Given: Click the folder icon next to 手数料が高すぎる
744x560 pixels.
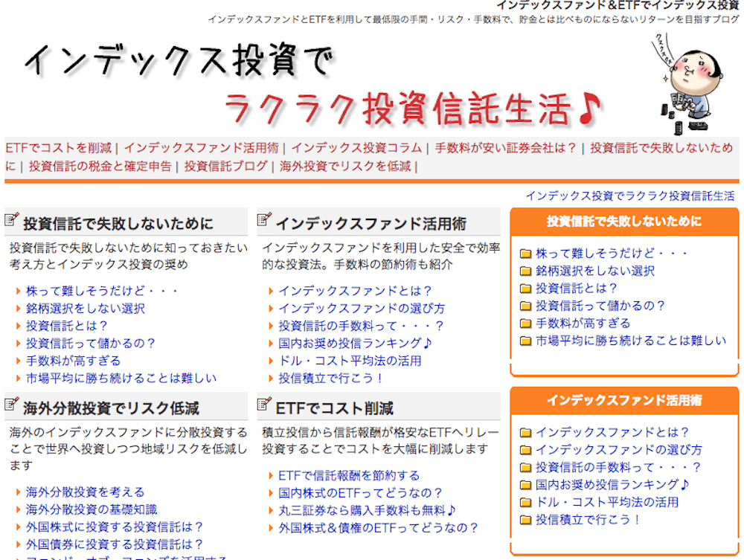Looking at the screenshot, I should [x=526, y=324].
